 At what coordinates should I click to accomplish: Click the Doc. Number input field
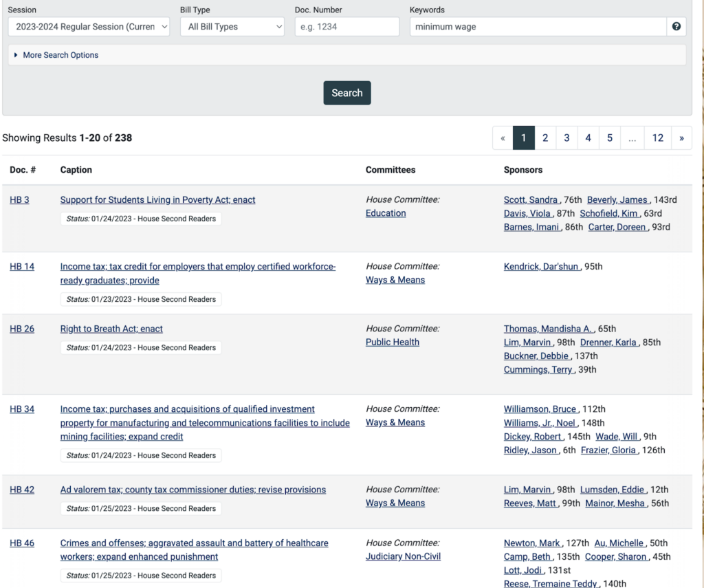click(346, 27)
